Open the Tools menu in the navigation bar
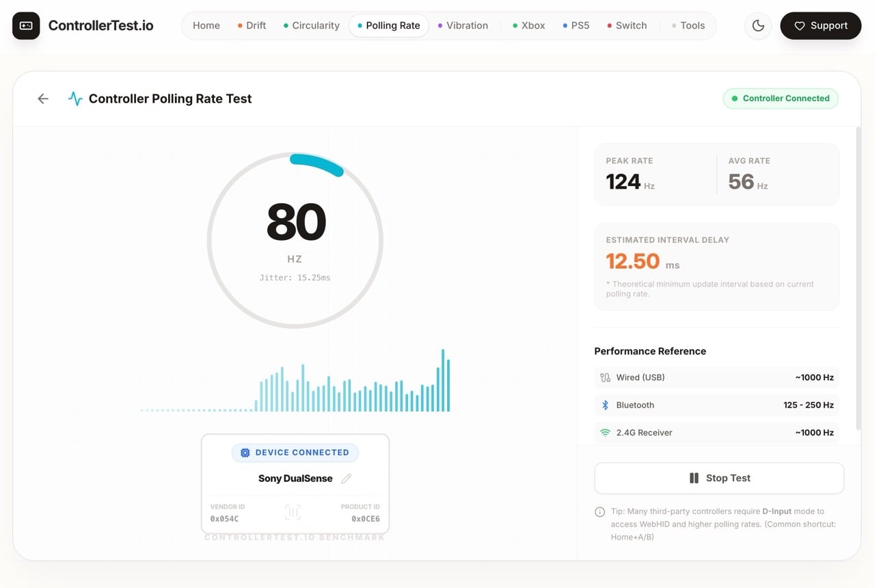Screen dimensions: 875x588 pos(692,25)
